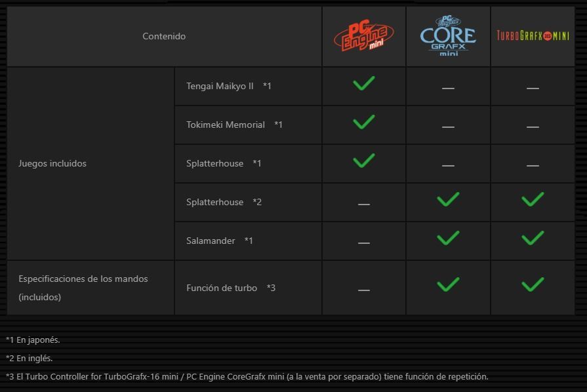Image resolution: width=587 pixels, height=392 pixels.
Task: Click PC Engine mini checkmark for Tengai Maikyo II
Action: 363,84
